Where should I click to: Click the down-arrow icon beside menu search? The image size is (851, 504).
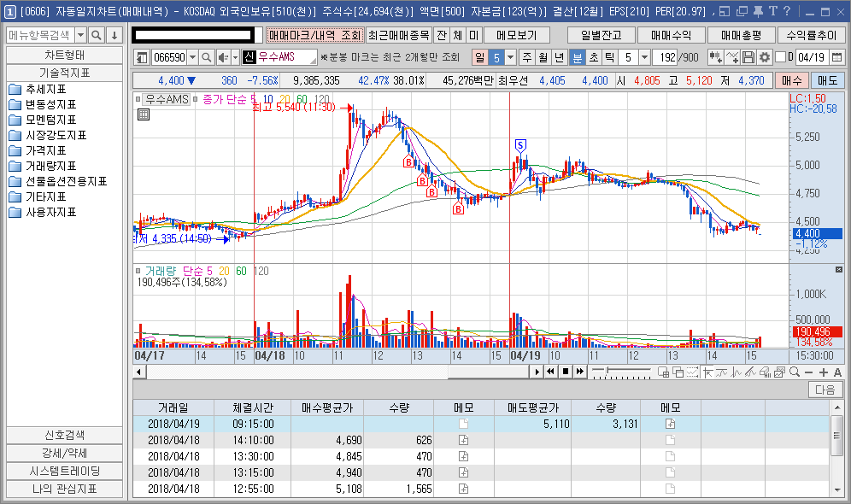tap(114, 35)
